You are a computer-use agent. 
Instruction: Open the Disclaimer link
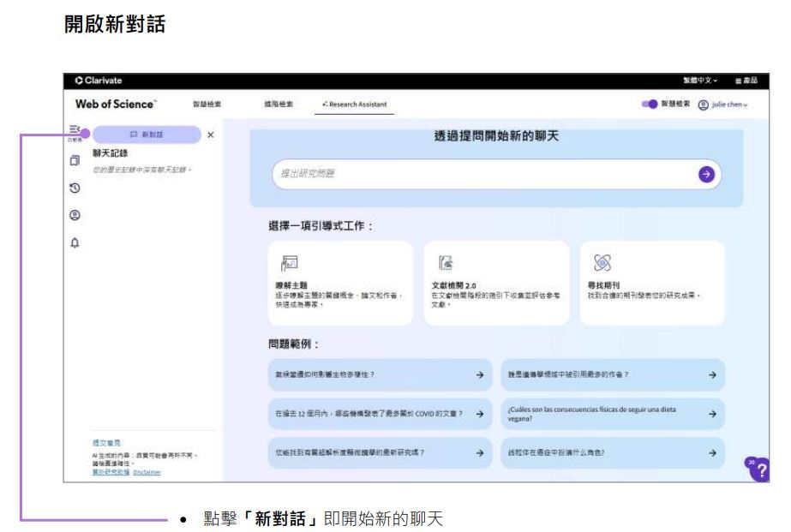[147, 473]
